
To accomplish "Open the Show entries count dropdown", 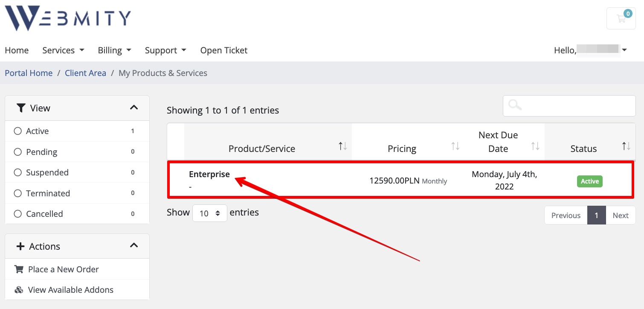I will tap(209, 213).
